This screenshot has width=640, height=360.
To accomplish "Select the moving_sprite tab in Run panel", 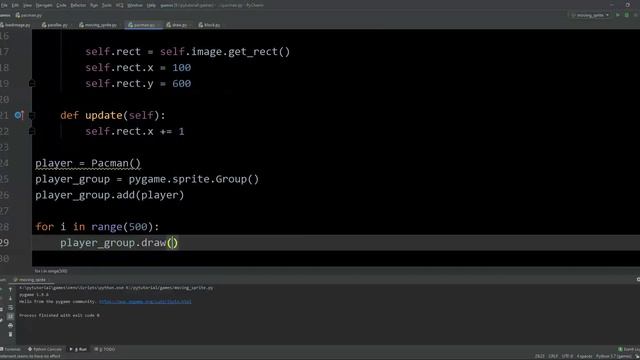I will 30,280.
